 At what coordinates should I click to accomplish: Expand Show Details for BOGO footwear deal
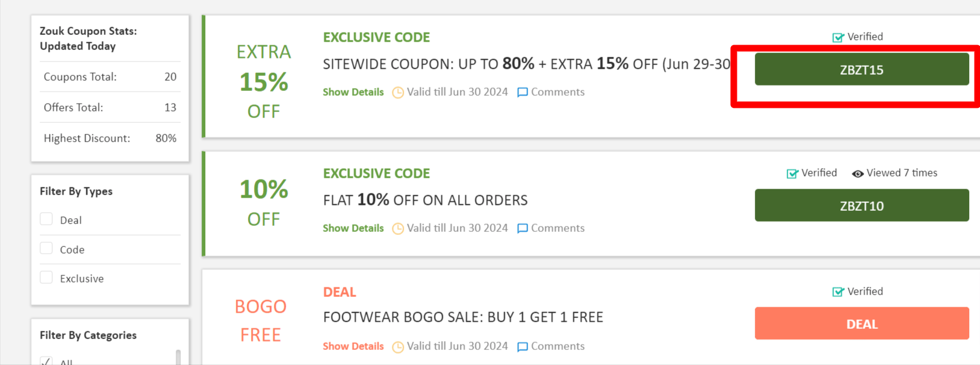(353, 346)
